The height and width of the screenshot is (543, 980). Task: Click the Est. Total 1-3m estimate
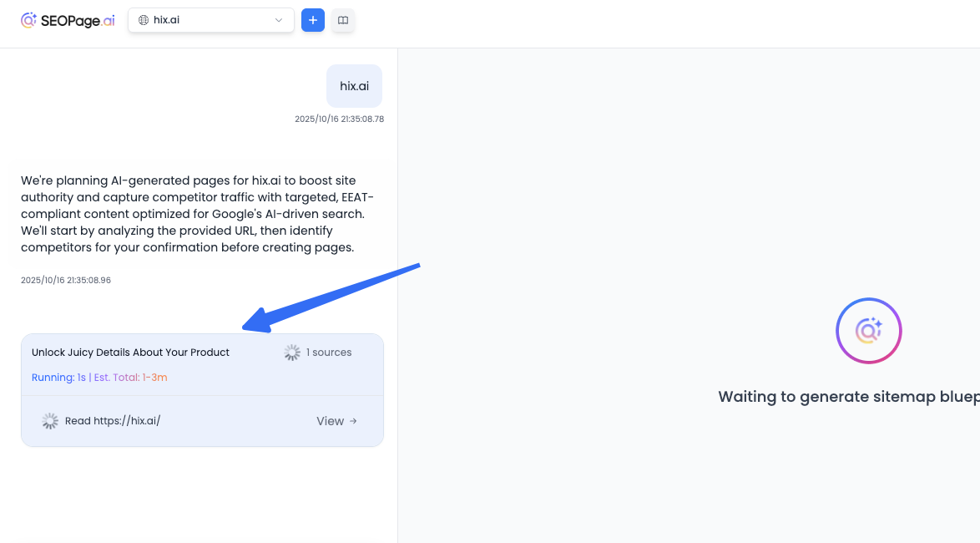(130, 378)
